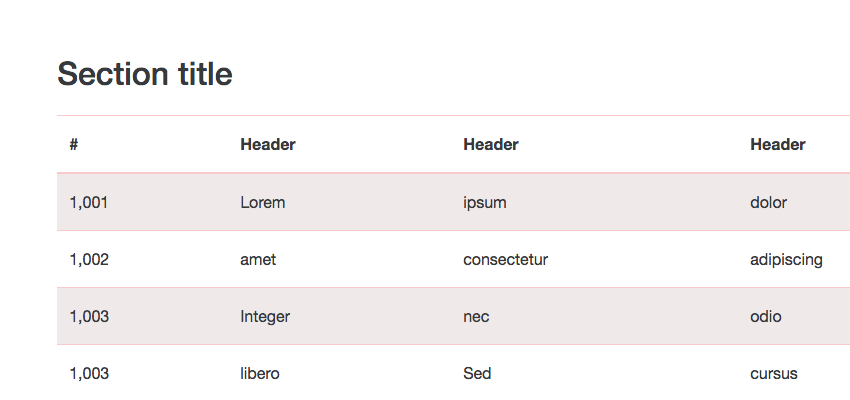
Task: Select the "1,001" row number cell
Action: pos(89,202)
